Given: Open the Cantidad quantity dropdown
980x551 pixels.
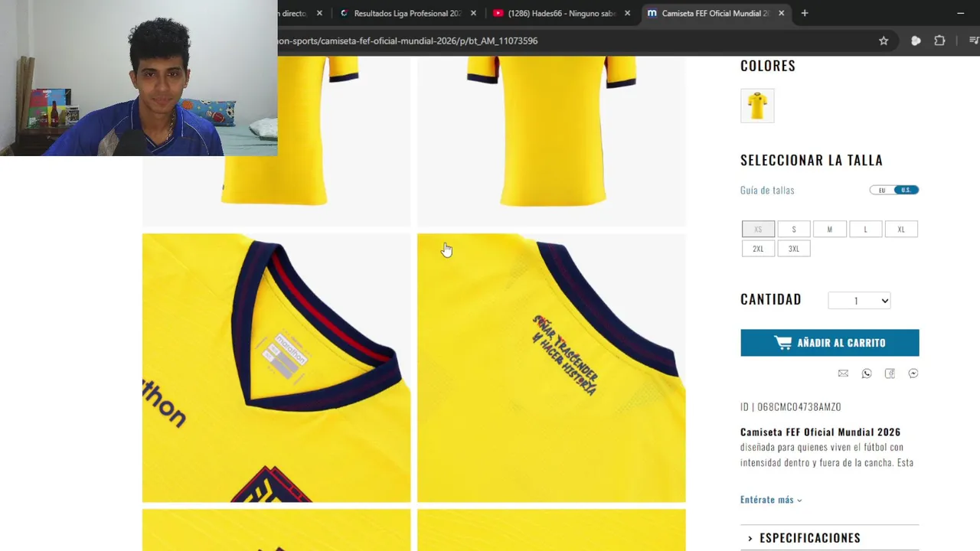Looking at the screenshot, I should click(859, 301).
